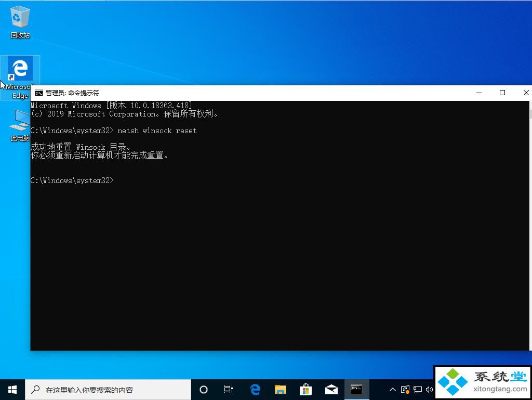Open the network icon in system tray
532x400 pixels.
click(418, 390)
